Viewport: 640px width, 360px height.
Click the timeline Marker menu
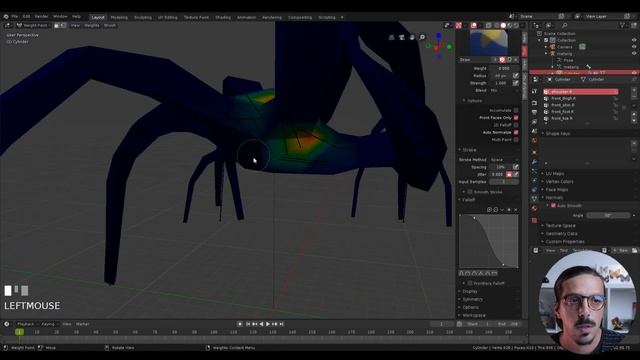pos(82,324)
